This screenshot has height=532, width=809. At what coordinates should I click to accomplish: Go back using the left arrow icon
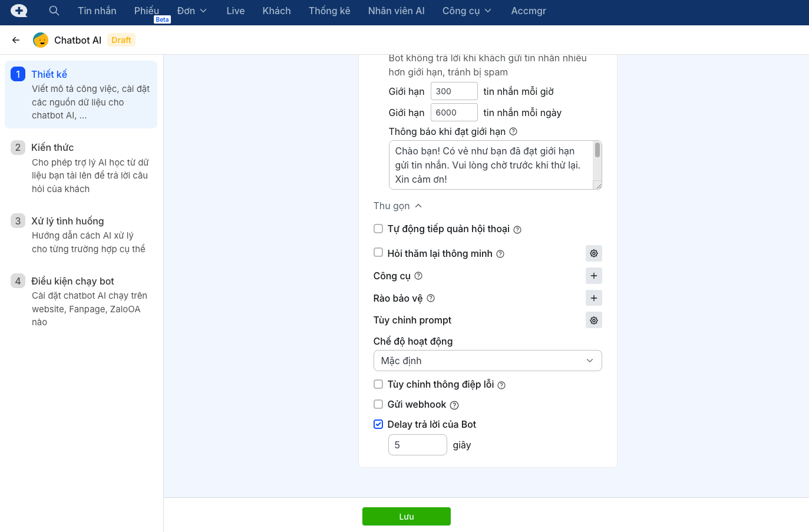16,40
